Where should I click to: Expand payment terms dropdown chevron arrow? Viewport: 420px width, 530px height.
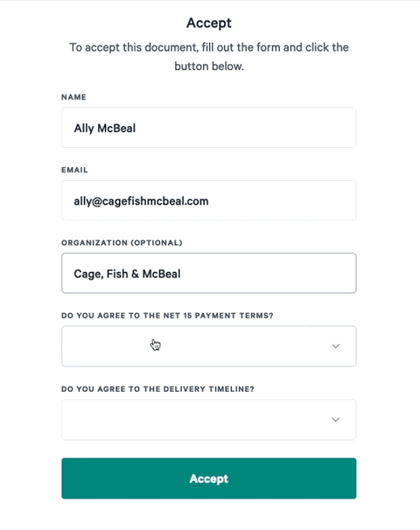335,346
